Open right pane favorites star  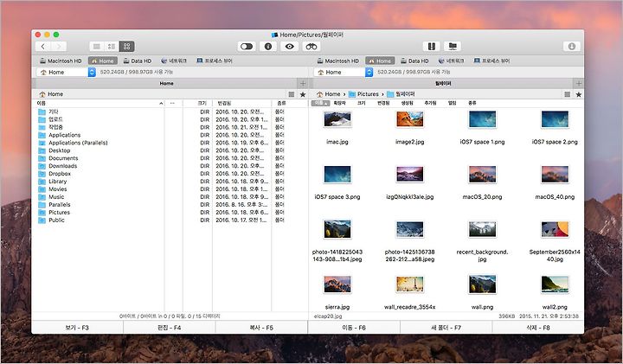tap(579, 94)
